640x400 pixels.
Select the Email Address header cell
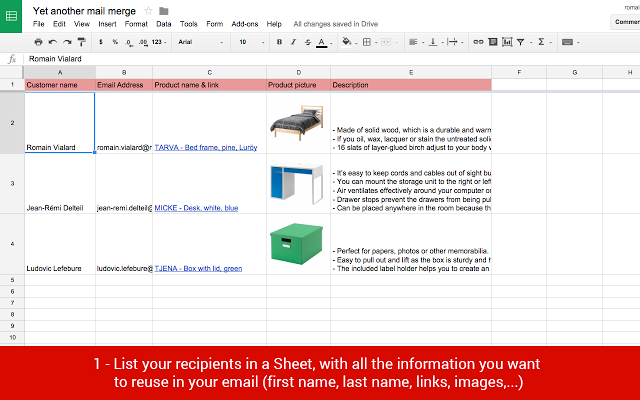(124, 85)
